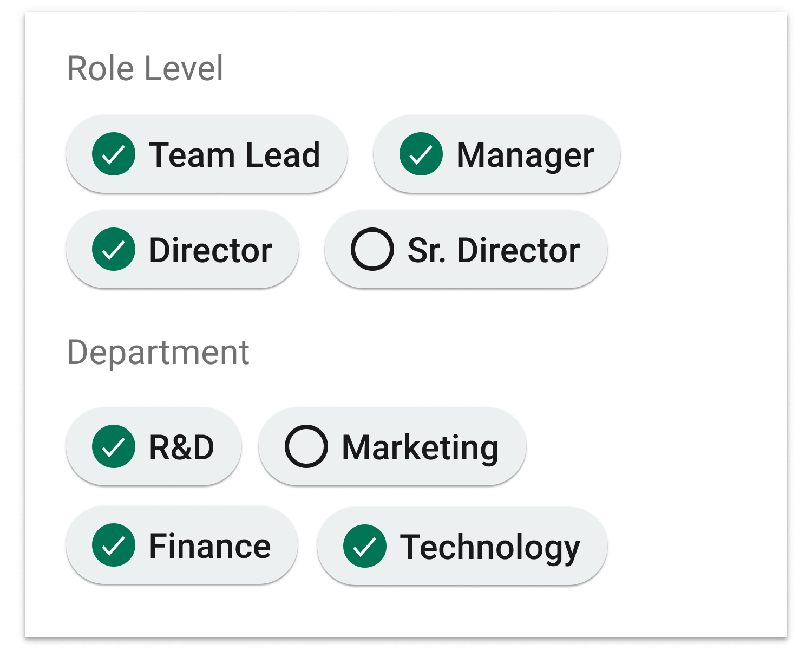Click the green check icon next to R&D

[114, 447]
